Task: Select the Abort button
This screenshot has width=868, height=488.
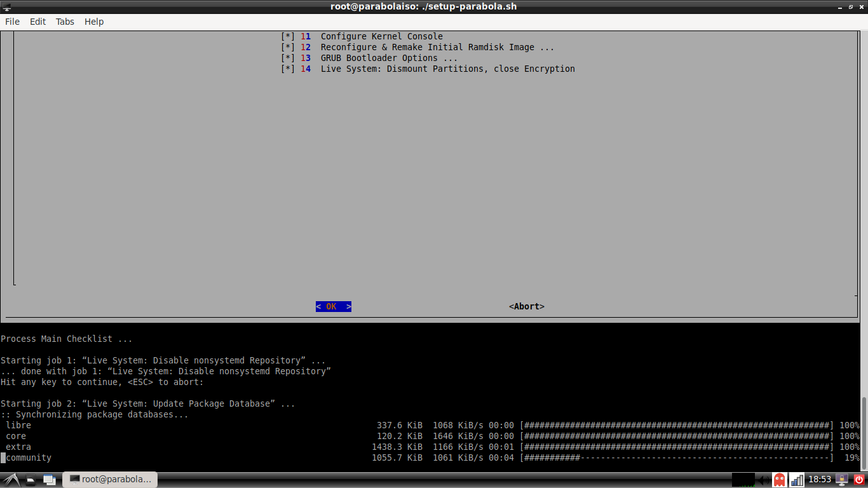Action: [x=527, y=306]
